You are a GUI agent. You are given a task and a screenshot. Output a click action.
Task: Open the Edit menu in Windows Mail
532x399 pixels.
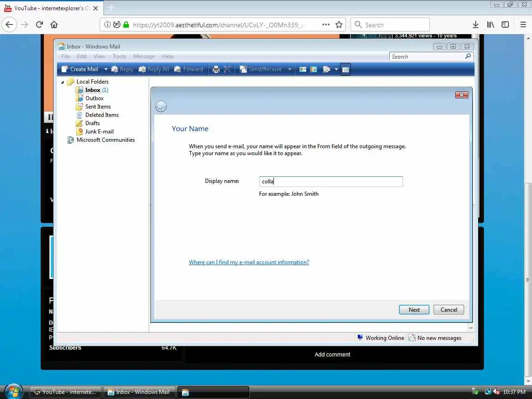pos(82,56)
